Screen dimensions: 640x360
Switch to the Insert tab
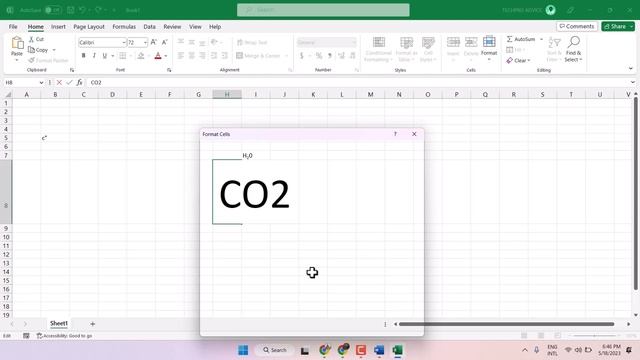point(58,27)
